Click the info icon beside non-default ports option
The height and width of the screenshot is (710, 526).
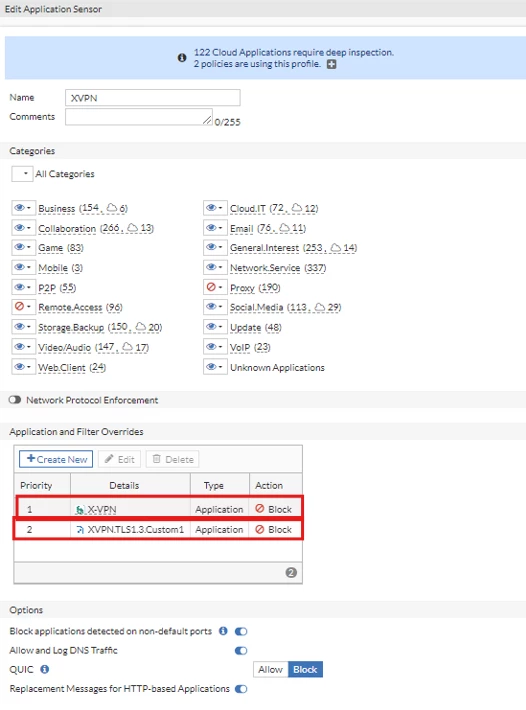tap(223, 631)
